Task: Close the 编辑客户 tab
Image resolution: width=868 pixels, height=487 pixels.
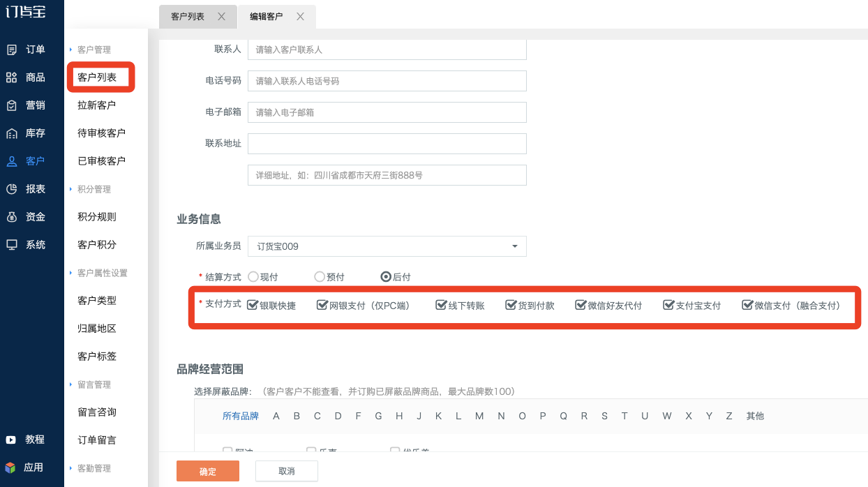Action: [x=300, y=16]
